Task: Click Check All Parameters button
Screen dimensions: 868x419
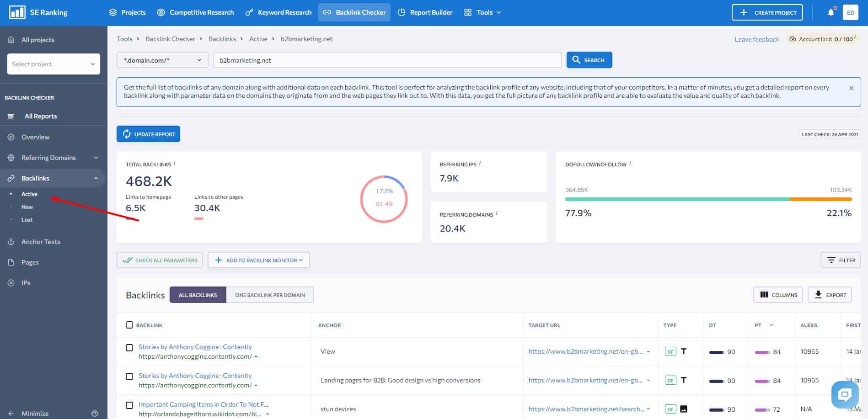Action: [160, 260]
